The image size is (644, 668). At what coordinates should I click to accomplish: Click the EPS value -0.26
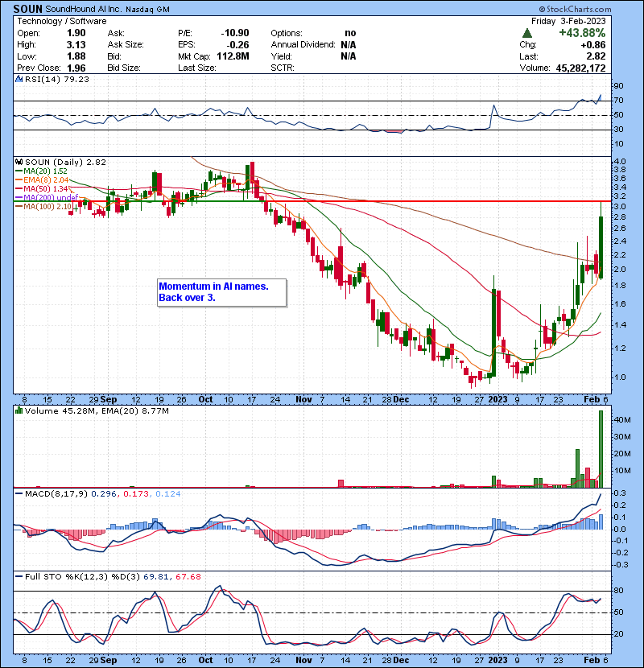tap(237, 45)
